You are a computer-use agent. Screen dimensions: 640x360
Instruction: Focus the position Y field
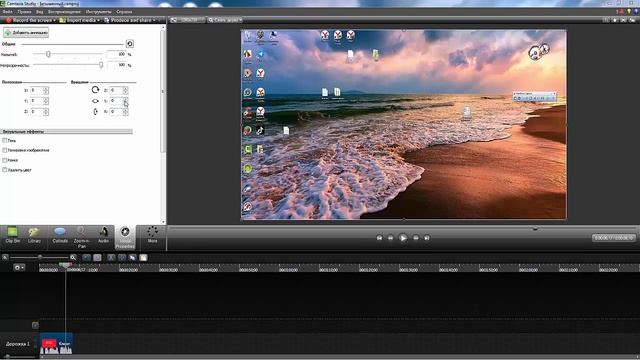point(37,101)
